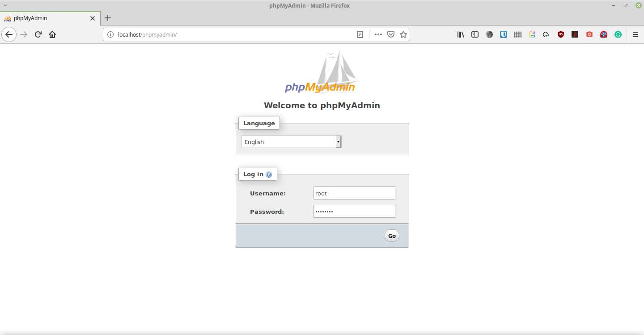Show site information icon in address bar
The width and height of the screenshot is (644, 335).
point(110,34)
